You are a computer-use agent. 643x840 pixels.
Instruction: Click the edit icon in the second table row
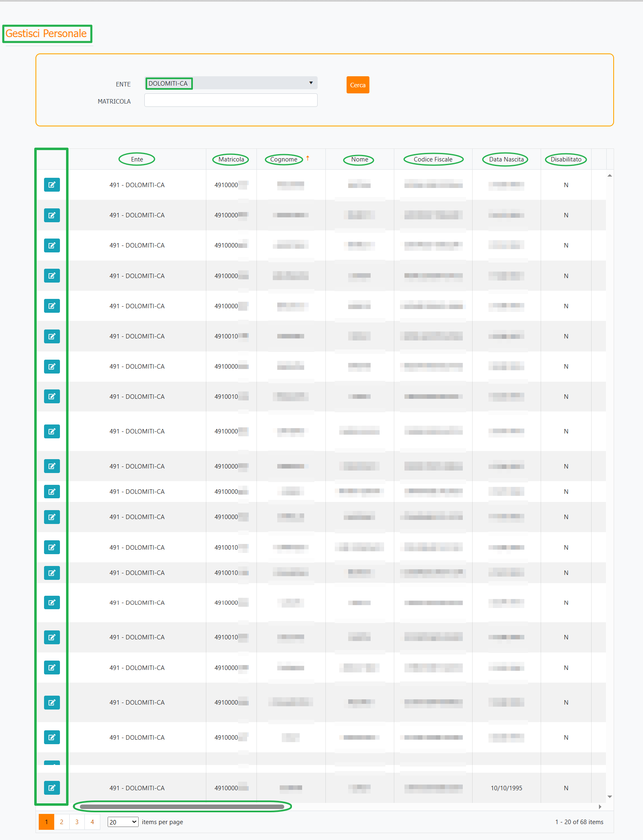tap(52, 215)
